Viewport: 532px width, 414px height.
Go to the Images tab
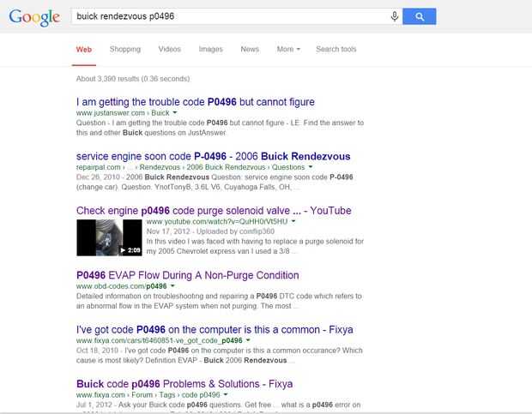click(210, 49)
